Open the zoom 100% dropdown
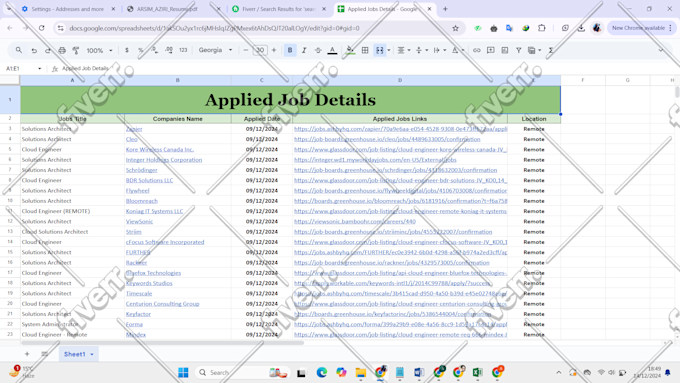The image size is (680, 383). [x=99, y=50]
